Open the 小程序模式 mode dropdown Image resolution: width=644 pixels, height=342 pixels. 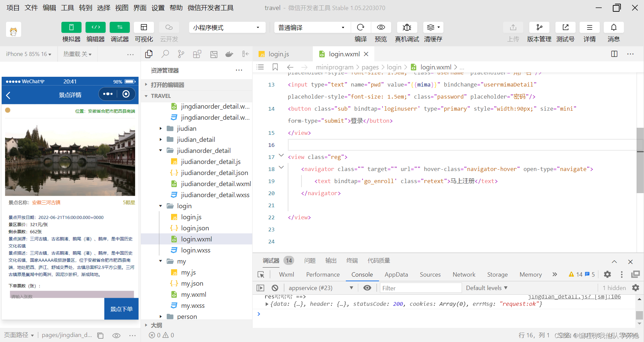[x=227, y=27]
